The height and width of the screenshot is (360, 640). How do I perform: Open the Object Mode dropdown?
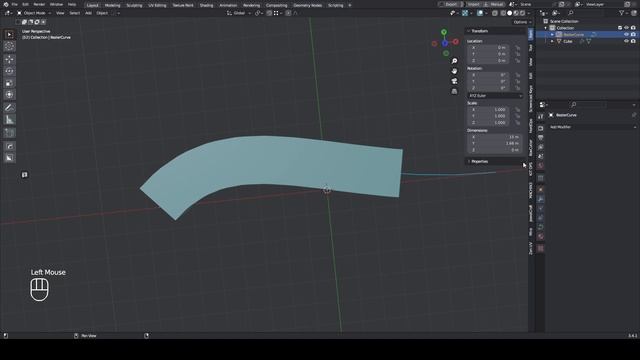pos(34,13)
